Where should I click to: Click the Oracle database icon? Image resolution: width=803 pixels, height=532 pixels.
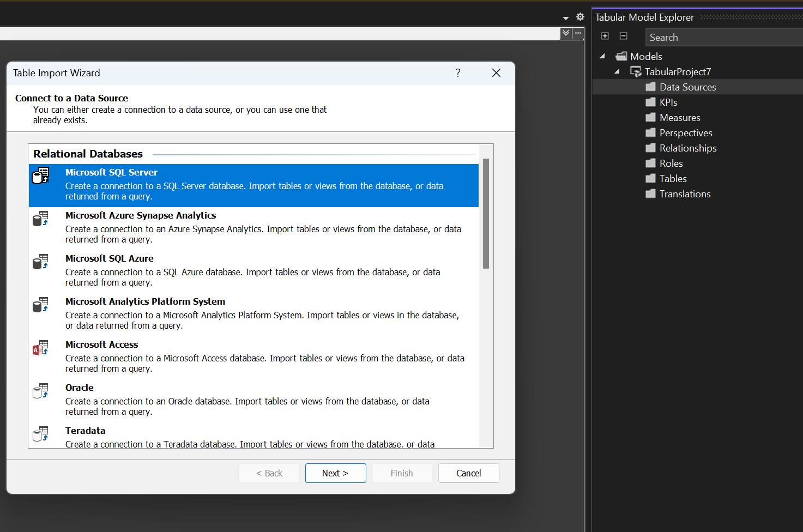[40, 391]
